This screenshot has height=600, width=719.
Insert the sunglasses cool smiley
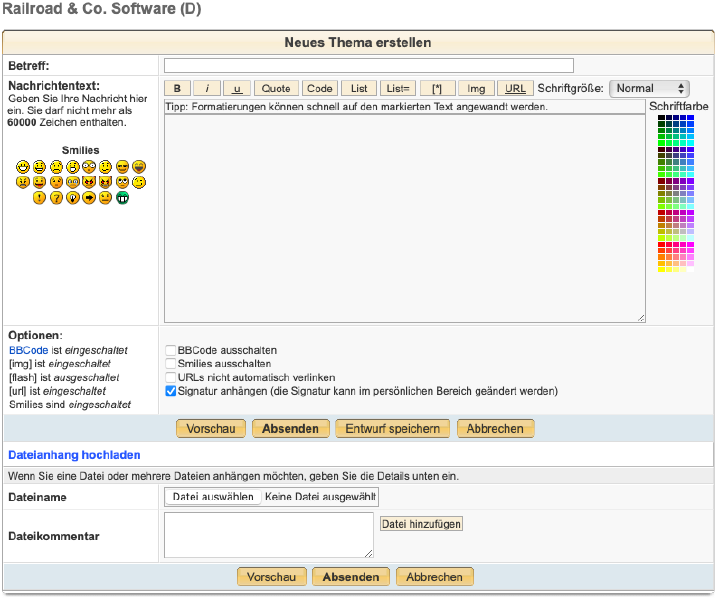coord(122,166)
